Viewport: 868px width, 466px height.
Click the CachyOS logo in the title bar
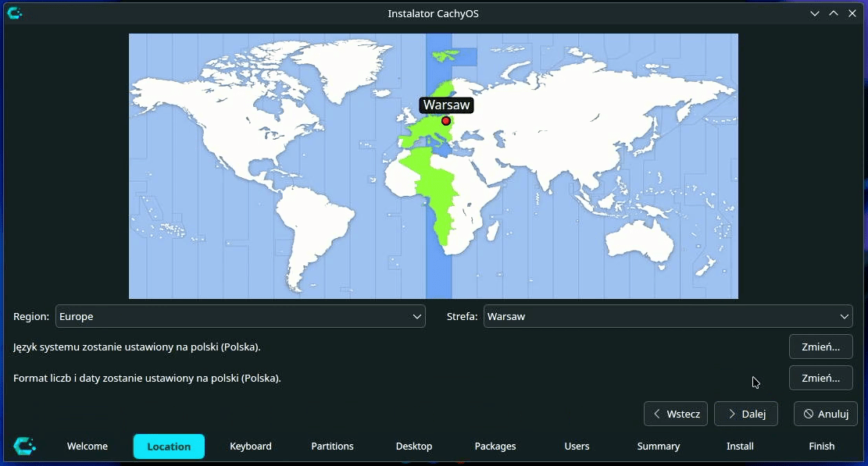pyautogui.click(x=14, y=13)
